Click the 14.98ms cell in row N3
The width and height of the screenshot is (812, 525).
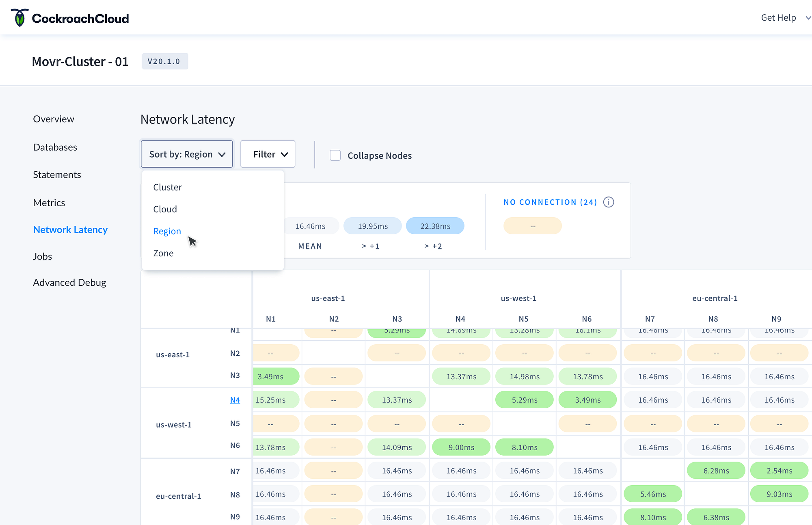(x=525, y=376)
